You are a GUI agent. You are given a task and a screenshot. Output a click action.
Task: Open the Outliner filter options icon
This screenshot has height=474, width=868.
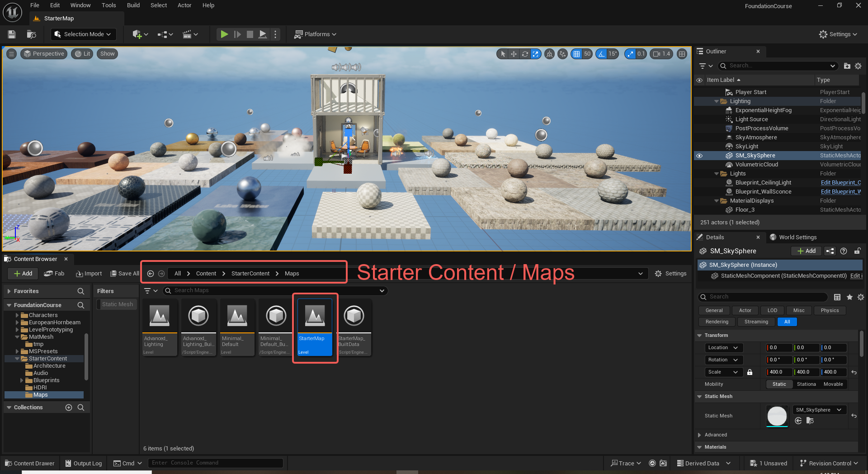[705, 66]
